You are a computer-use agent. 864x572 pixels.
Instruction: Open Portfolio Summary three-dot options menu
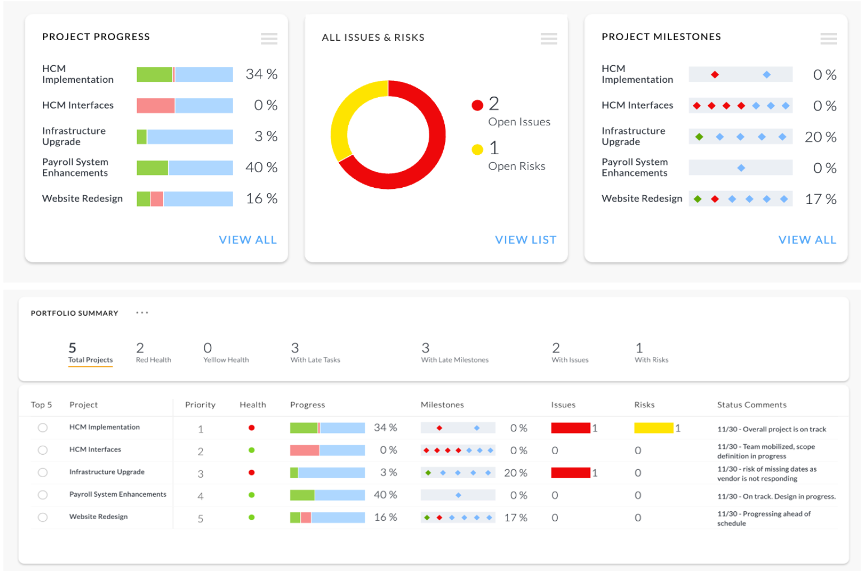coord(142,312)
